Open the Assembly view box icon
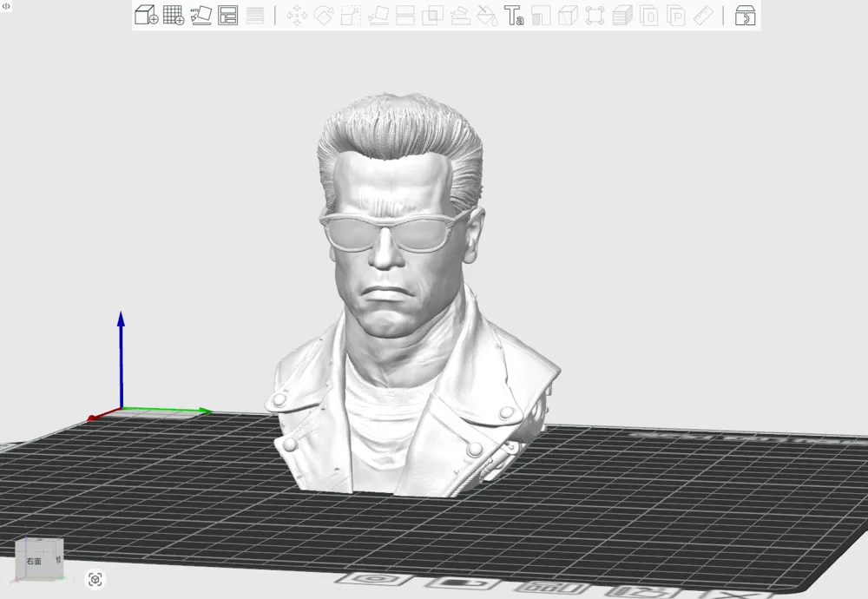This screenshot has width=868, height=599. tap(745, 16)
